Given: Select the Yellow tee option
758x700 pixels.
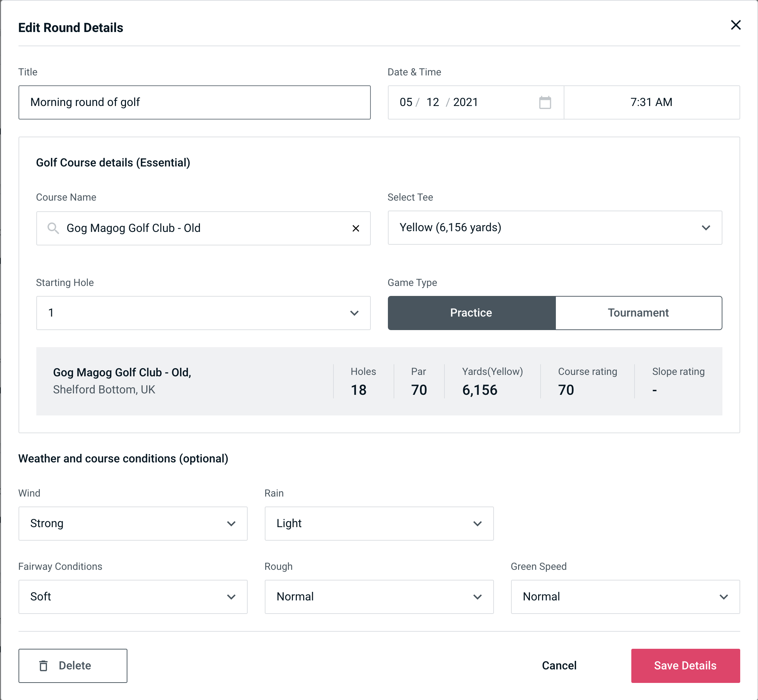Looking at the screenshot, I should click(555, 228).
